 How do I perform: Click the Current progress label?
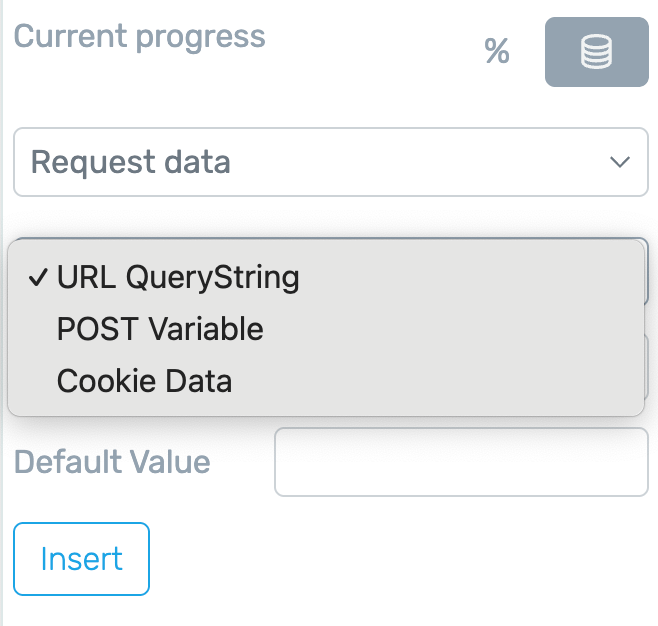click(139, 37)
